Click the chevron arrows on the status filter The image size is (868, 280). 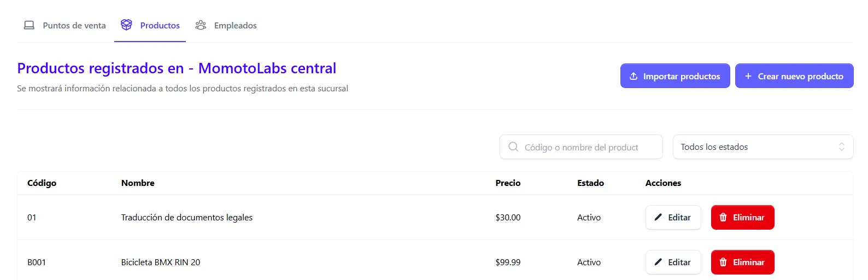[842, 147]
